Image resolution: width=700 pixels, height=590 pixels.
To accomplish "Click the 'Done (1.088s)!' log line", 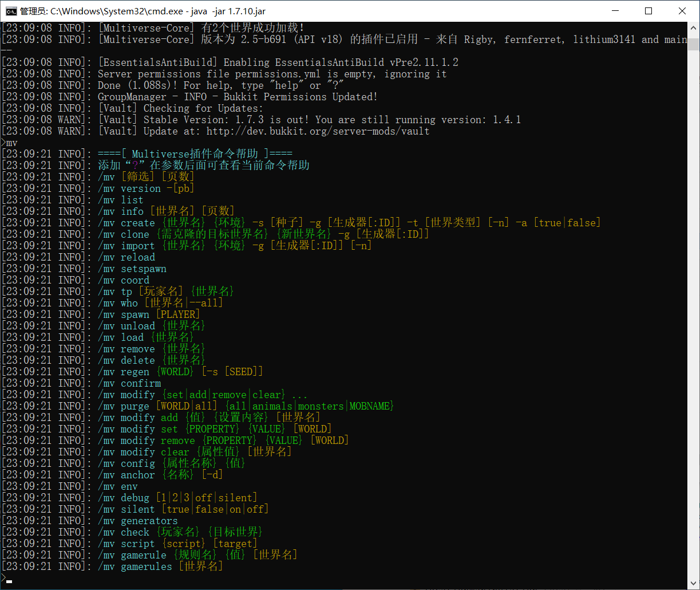I will click(x=172, y=85).
